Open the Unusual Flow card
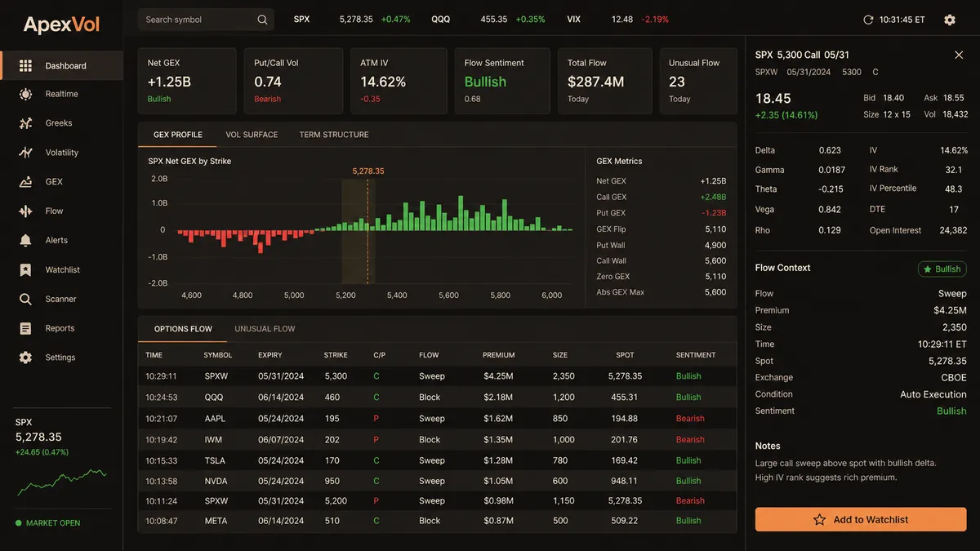This screenshot has width=980, height=551. click(x=698, y=81)
